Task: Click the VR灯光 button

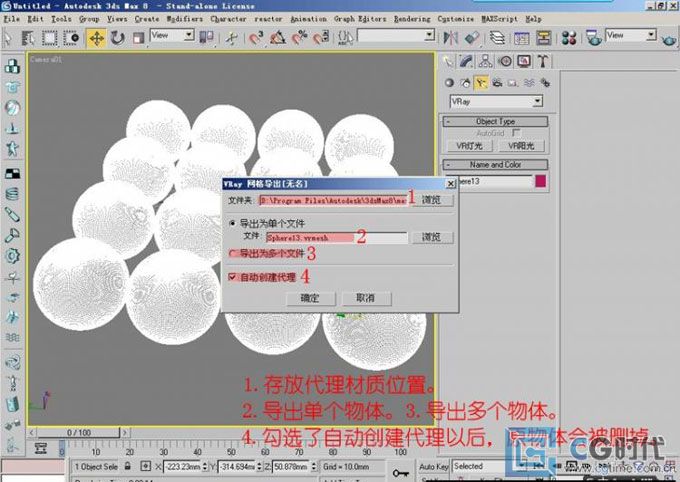Action: 470,146
